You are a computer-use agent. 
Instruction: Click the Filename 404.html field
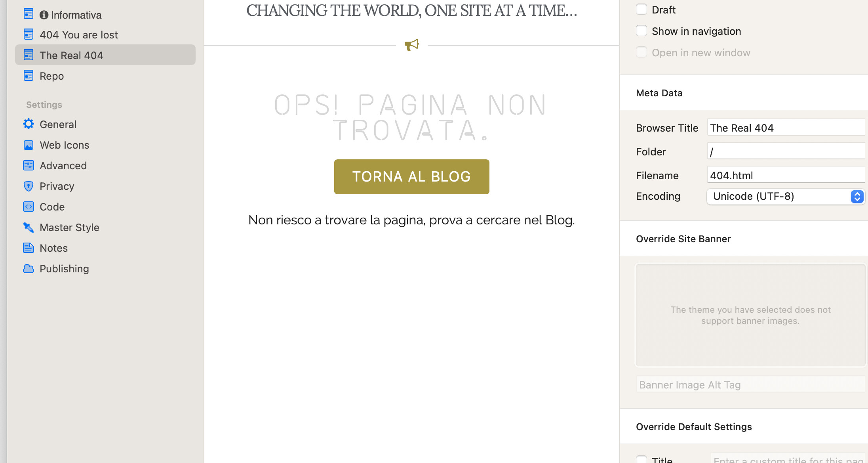[x=786, y=175]
